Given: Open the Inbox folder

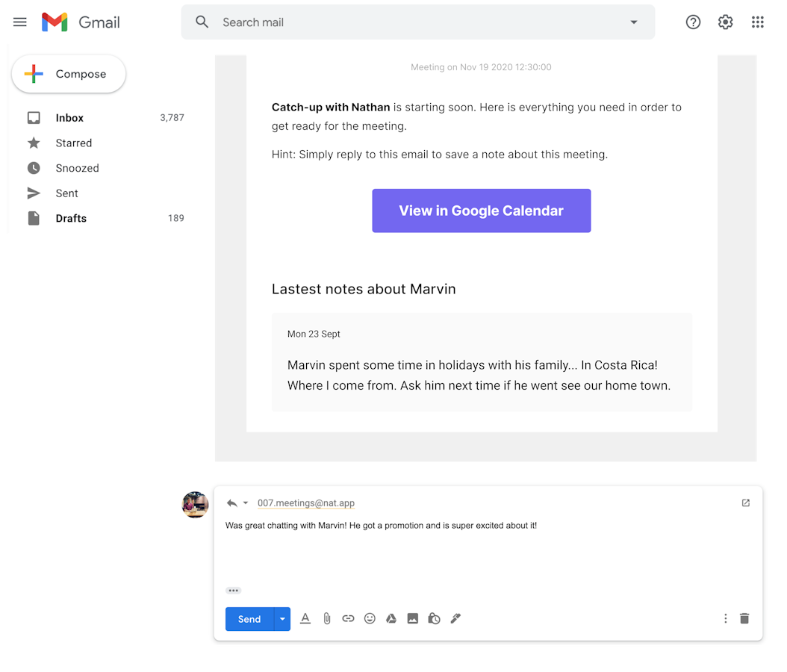Looking at the screenshot, I should click(x=69, y=118).
